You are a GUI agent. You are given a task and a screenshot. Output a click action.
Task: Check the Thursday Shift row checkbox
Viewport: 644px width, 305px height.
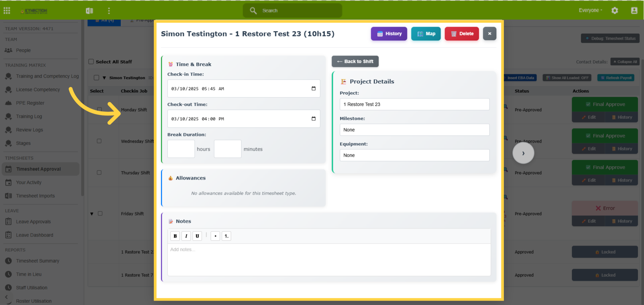[99, 173]
